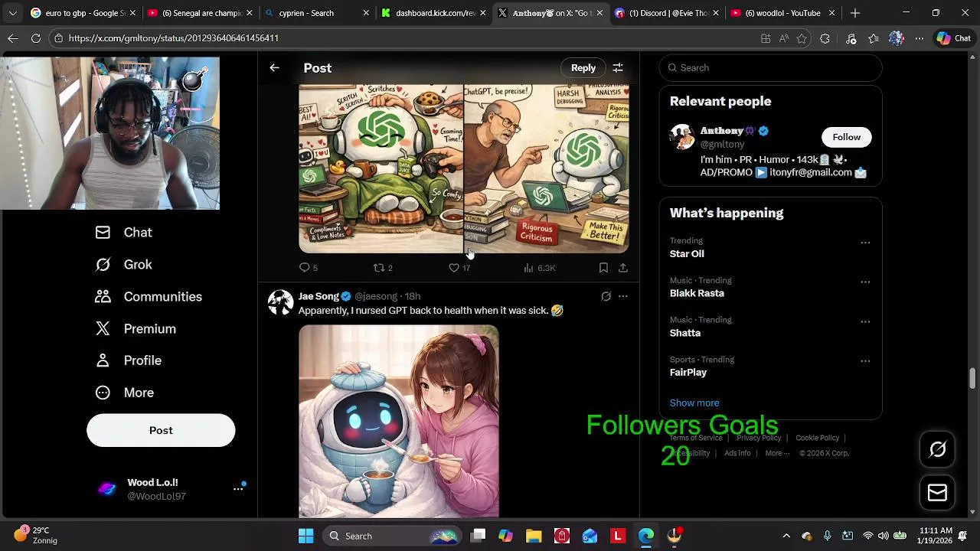
Task: Open the ChatGPT comic image in the post
Action: click(x=464, y=168)
